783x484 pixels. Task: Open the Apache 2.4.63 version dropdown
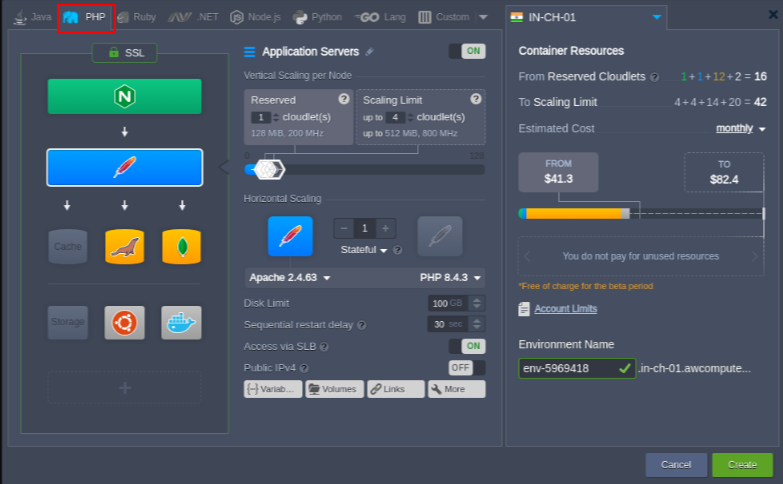[x=289, y=277]
